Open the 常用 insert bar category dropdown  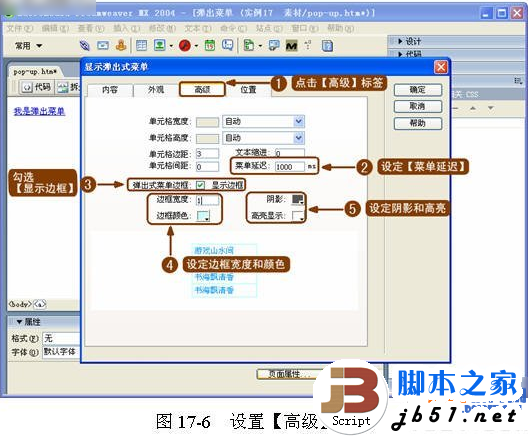[x=29, y=45]
